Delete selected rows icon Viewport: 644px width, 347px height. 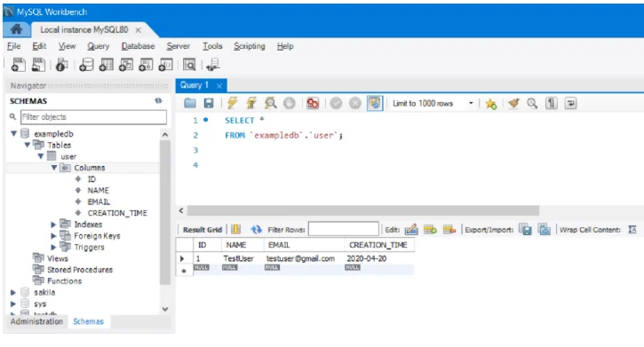coord(449,230)
